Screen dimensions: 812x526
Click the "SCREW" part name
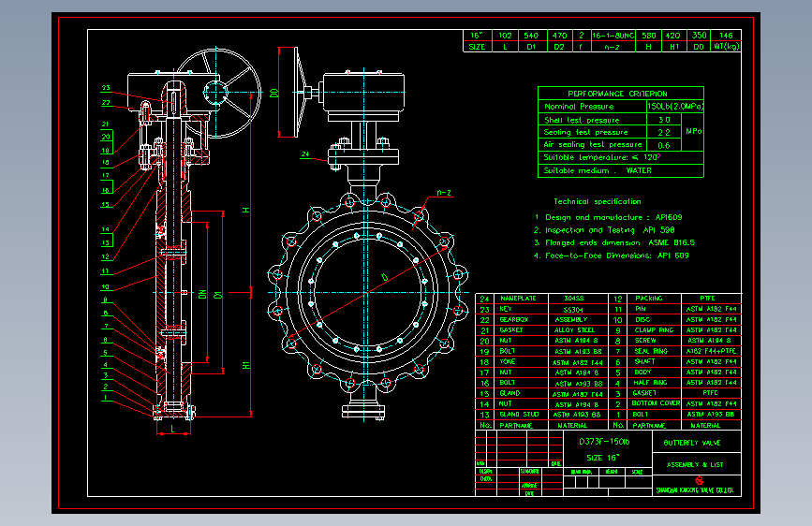click(x=645, y=340)
